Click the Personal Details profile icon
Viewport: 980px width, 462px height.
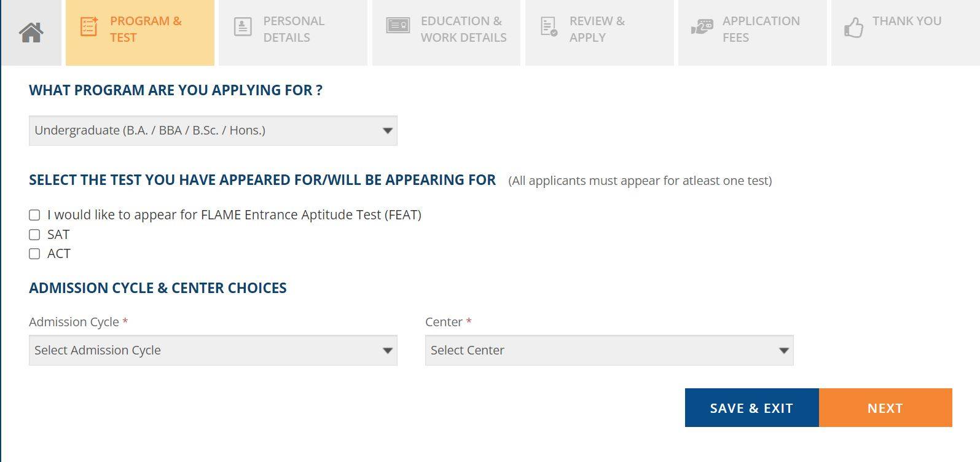[243, 27]
